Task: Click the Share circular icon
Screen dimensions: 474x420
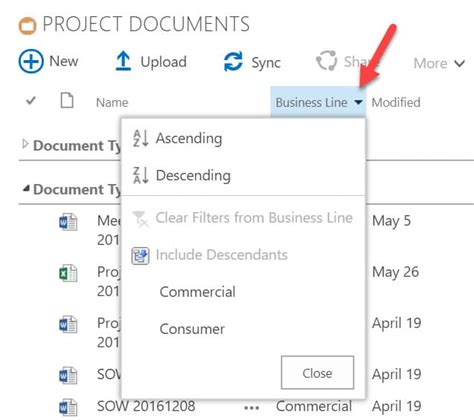Action: click(326, 61)
